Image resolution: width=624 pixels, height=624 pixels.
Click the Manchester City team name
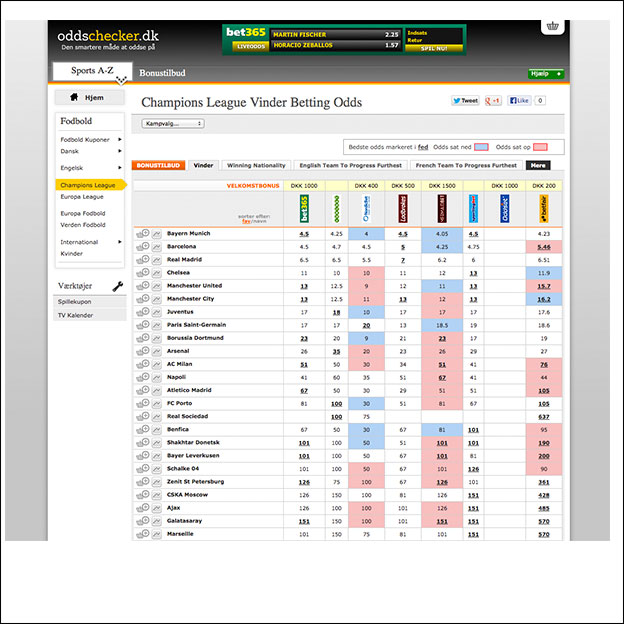(x=190, y=298)
